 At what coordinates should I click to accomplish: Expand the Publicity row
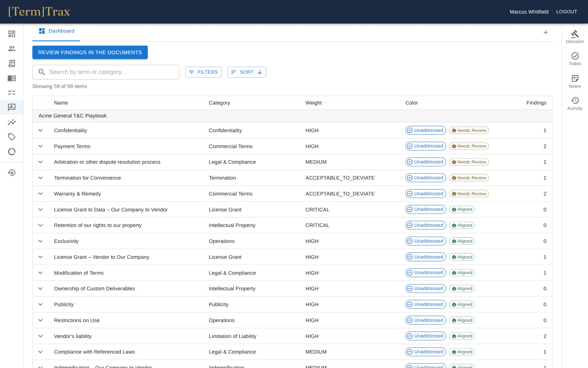41,304
